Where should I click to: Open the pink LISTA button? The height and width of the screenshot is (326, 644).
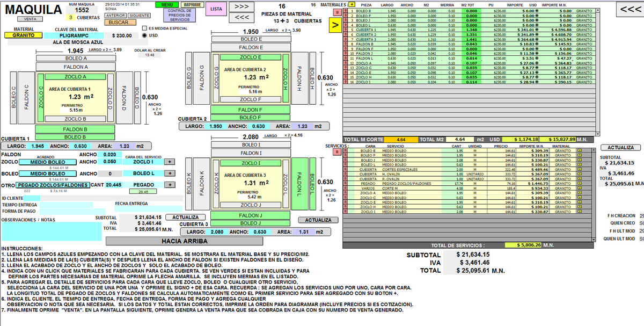click(x=216, y=9)
